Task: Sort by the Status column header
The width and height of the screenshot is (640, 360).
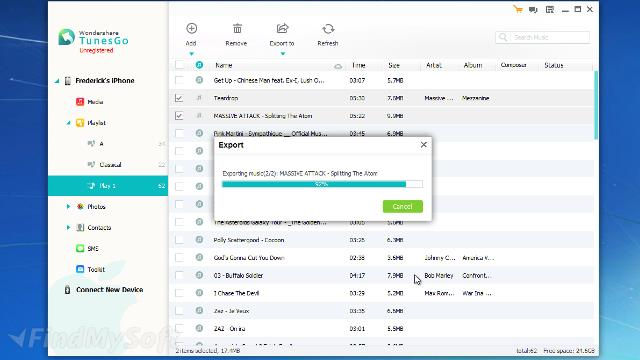Action: coord(553,65)
